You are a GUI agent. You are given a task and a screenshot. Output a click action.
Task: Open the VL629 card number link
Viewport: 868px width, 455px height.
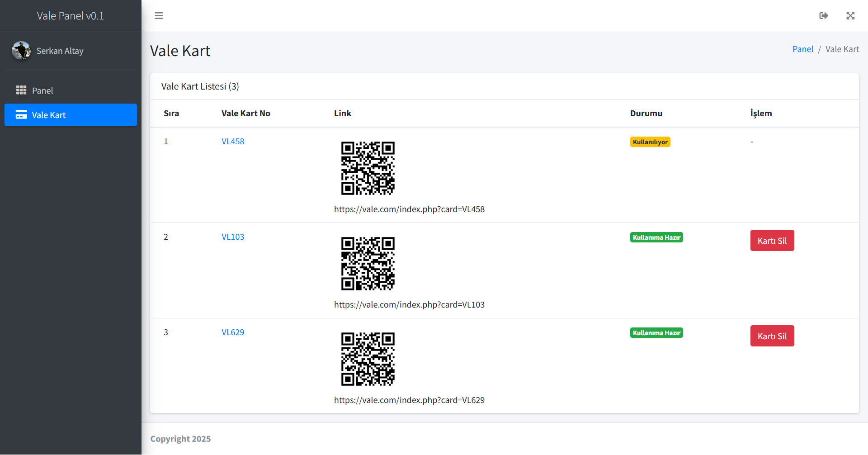click(x=233, y=332)
